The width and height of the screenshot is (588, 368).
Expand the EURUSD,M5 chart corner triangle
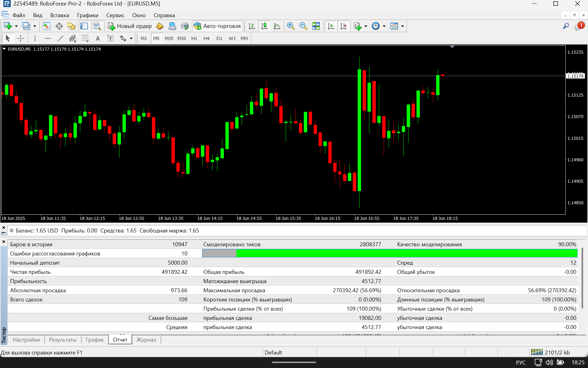4,49
